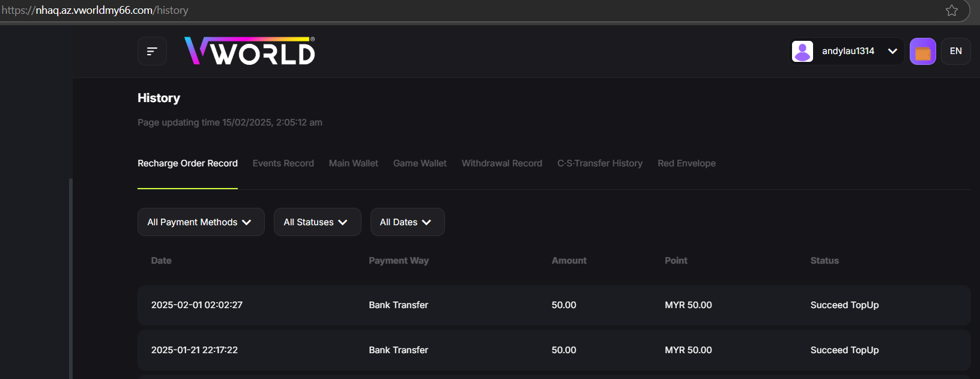Click Bank Transfer in 2025-02-01 row

coord(399,305)
